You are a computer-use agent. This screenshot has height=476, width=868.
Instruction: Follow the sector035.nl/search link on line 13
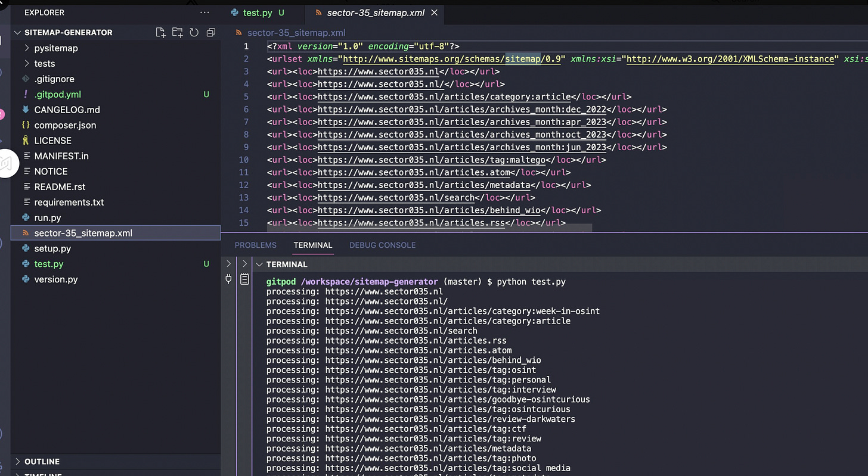click(x=396, y=198)
